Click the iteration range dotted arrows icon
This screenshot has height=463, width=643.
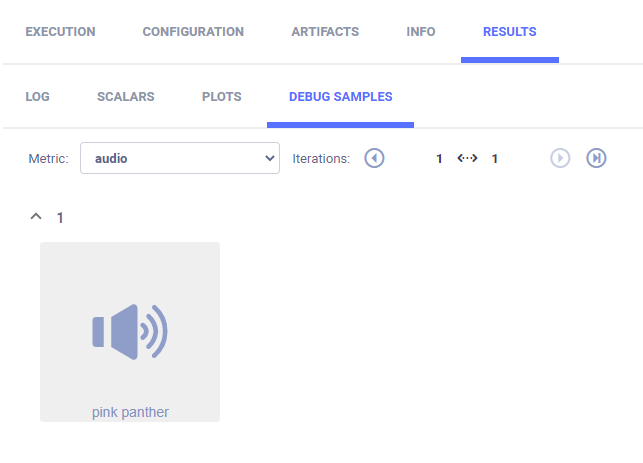click(x=467, y=158)
